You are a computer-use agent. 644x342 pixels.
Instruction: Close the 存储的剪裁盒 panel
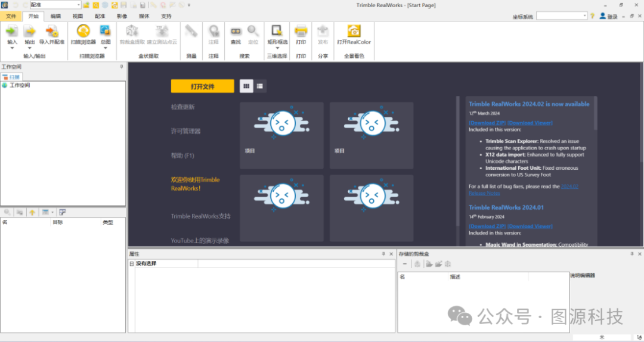point(639,254)
